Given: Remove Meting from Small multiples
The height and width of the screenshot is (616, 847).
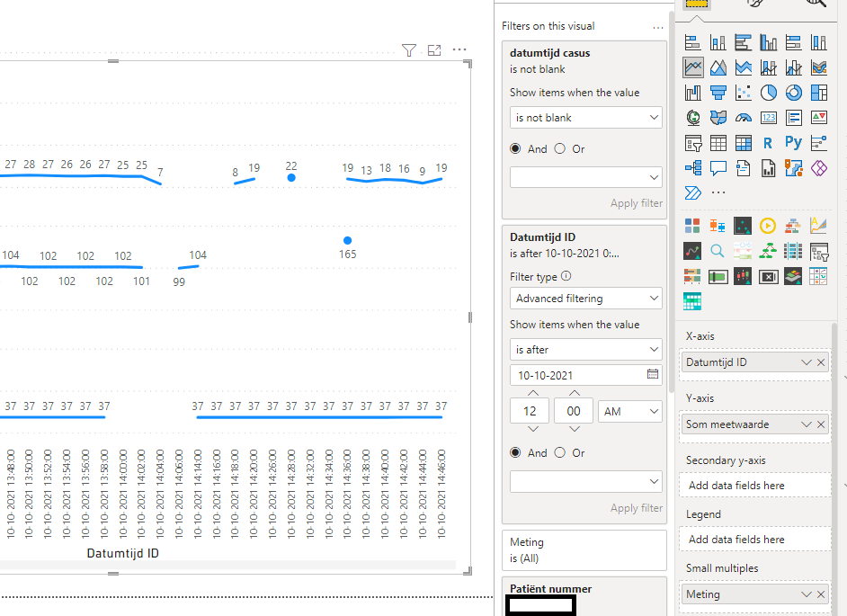Looking at the screenshot, I should [x=821, y=594].
